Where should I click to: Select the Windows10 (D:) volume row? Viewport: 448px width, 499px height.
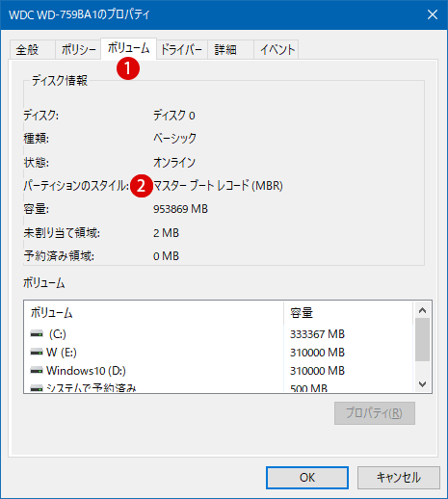[219, 371]
